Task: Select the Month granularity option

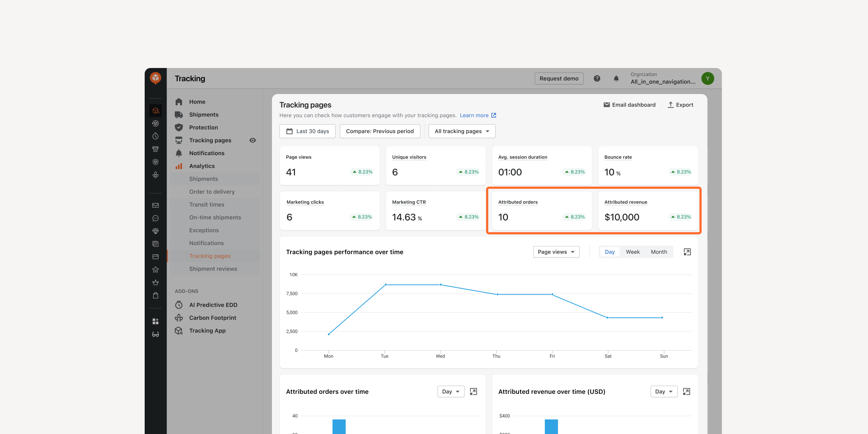Action: [x=659, y=252]
